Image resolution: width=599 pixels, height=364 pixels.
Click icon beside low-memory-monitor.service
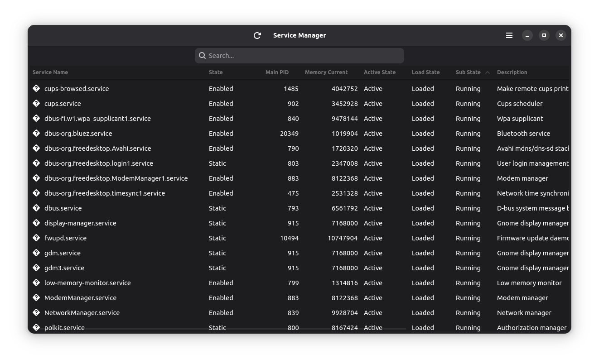(x=37, y=283)
